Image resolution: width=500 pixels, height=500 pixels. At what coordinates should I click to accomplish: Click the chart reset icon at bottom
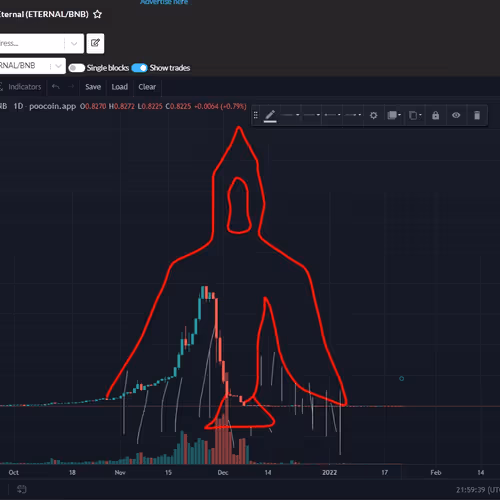point(22,489)
